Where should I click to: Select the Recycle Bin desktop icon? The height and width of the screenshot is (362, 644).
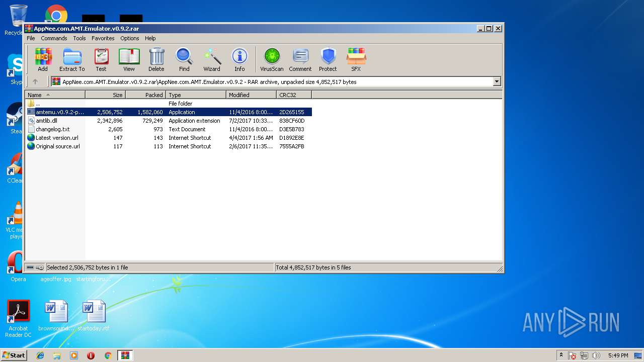tap(16, 20)
